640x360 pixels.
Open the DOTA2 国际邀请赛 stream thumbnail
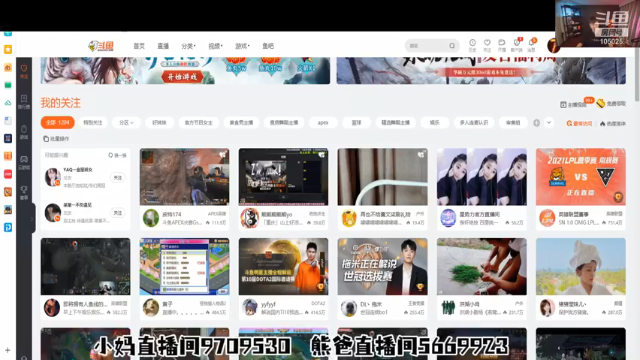tap(283, 267)
